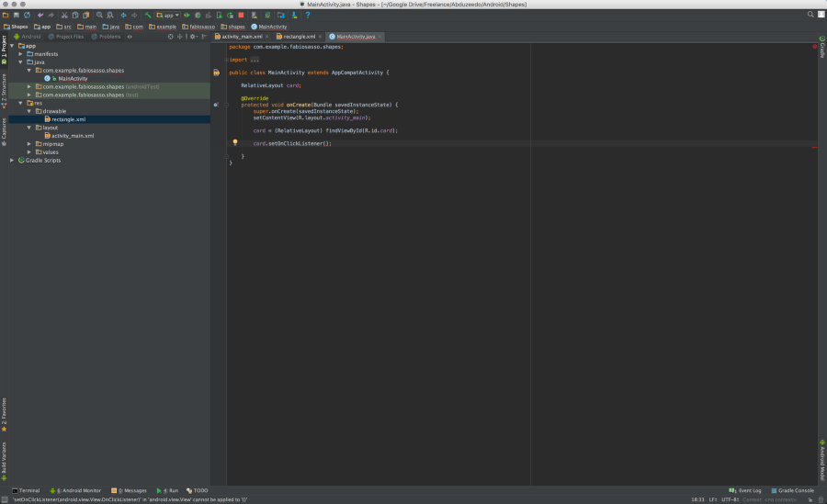Viewport: 827px width, 504px height.
Task: Open the SDK Manager download icon
Action: point(294,16)
